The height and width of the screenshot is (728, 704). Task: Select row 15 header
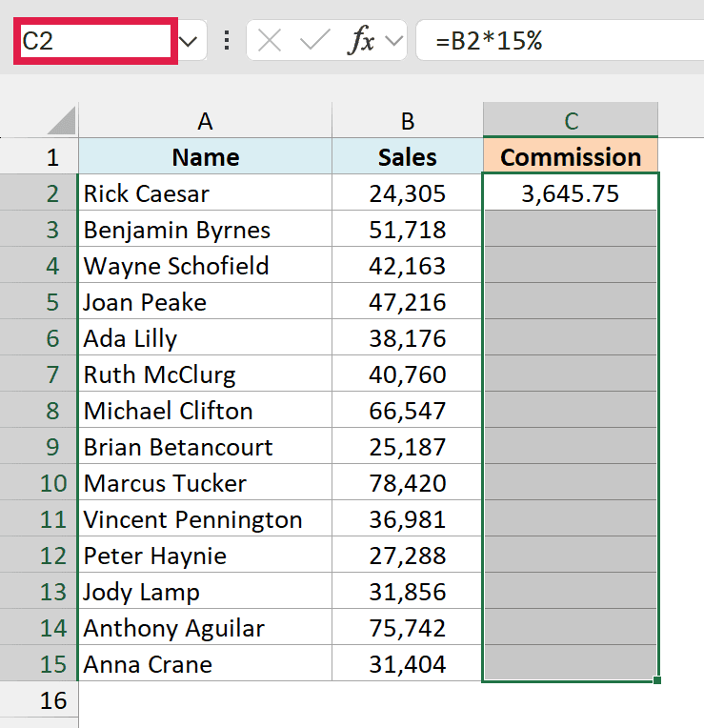(x=38, y=664)
